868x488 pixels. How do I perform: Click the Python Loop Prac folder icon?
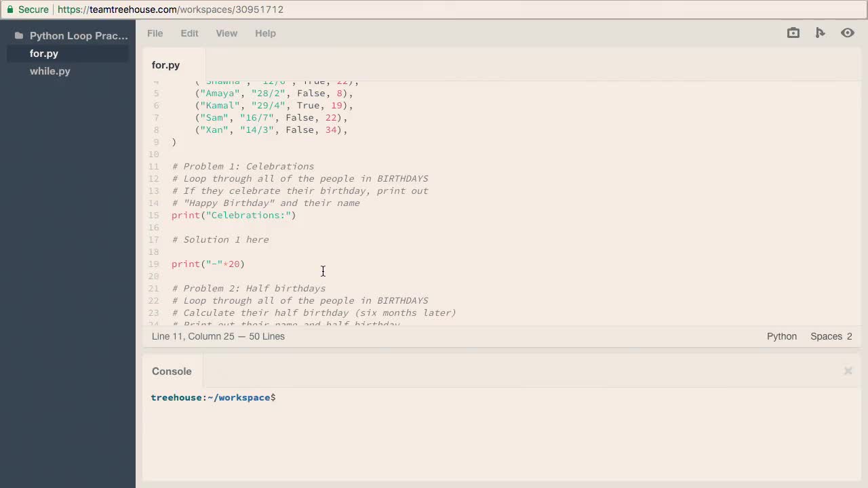click(x=18, y=35)
